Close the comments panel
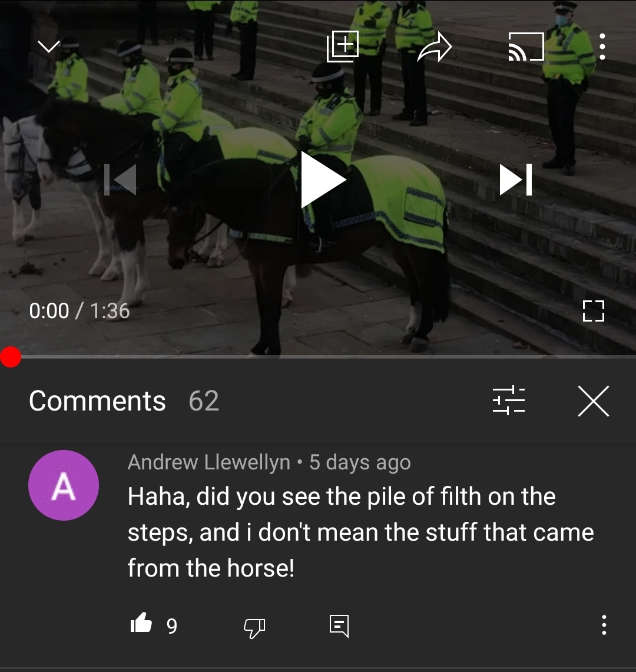Screen dimensions: 636x672 pyautogui.click(x=594, y=400)
